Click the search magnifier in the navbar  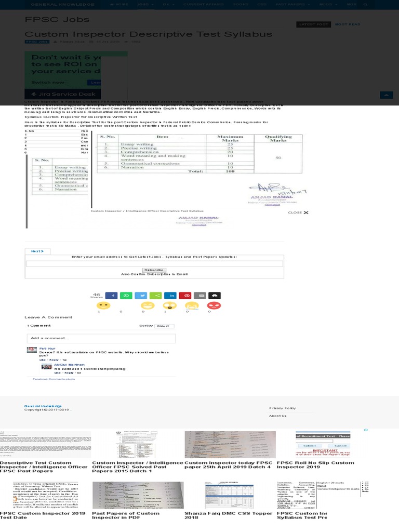[x=365, y=4]
